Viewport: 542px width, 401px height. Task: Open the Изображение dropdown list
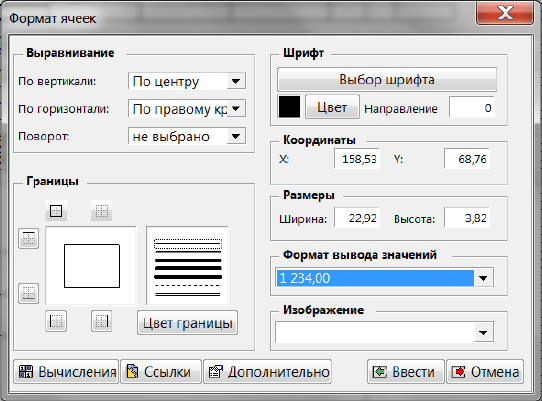click(x=483, y=333)
